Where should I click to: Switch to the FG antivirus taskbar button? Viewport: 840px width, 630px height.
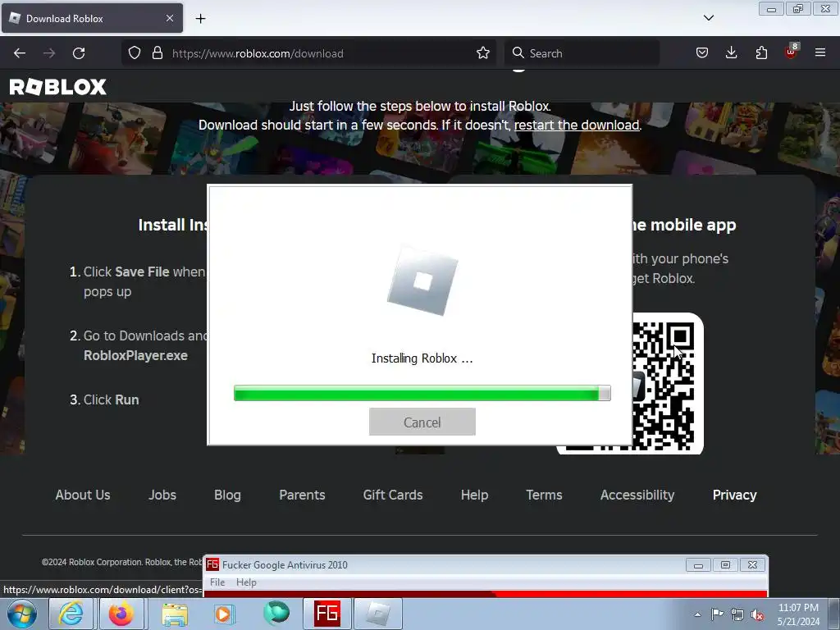tap(327, 614)
